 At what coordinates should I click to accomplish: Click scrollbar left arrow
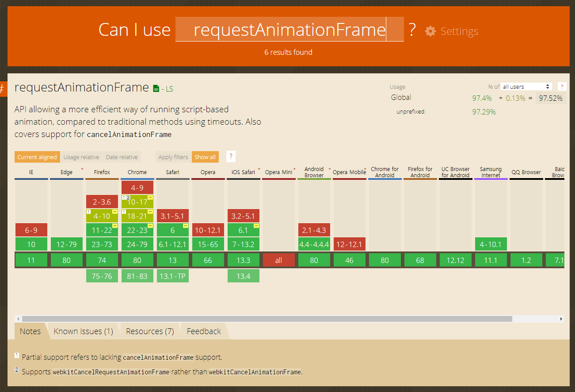(18, 319)
